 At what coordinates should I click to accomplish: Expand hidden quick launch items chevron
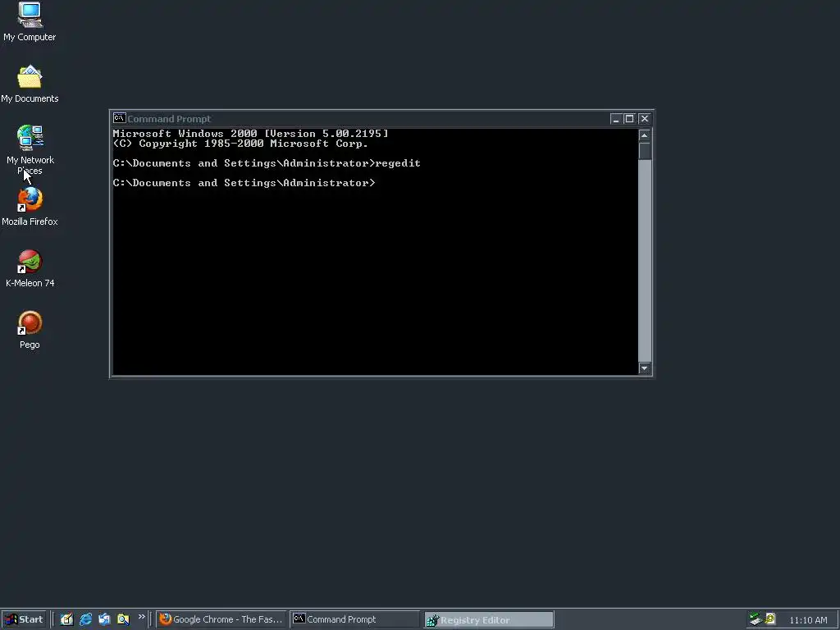click(141, 617)
